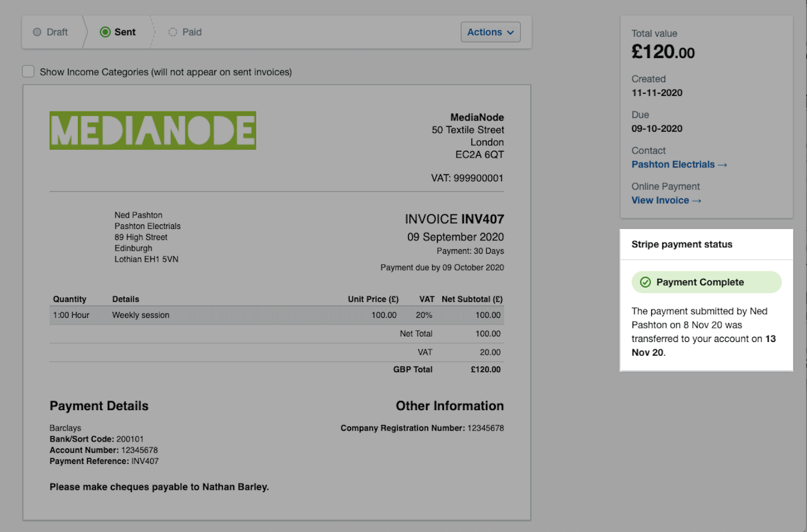Tick the Show Income Categories checkbox
807x532 pixels.
click(x=28, y=72)
